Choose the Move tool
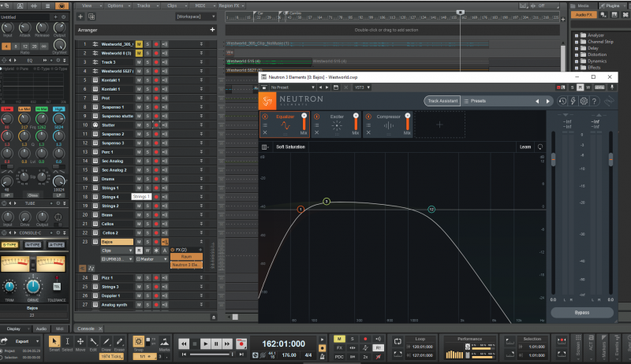This screenshot has width=631, height=364. click(x=80, y=342)
